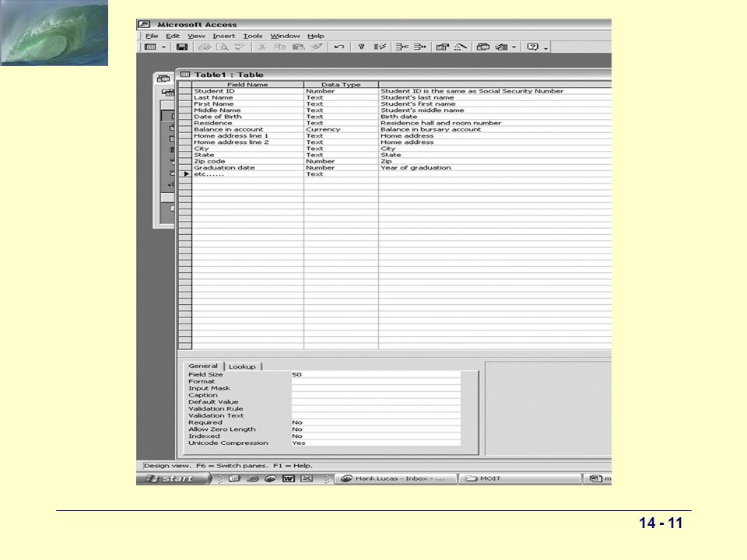Select the Student ID field name cell
Image resolution: width=747 pixels, height=560 pixels.
click(x=247, y=91)
